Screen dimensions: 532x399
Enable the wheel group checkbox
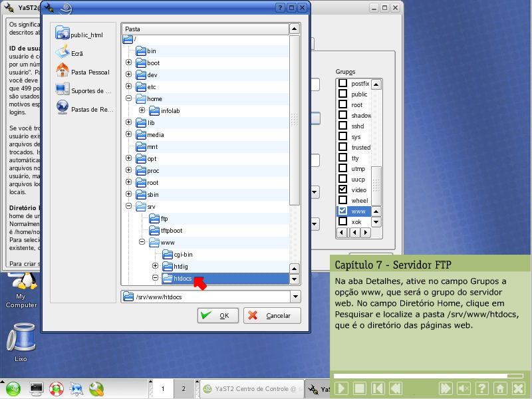[x=343, y=200]
